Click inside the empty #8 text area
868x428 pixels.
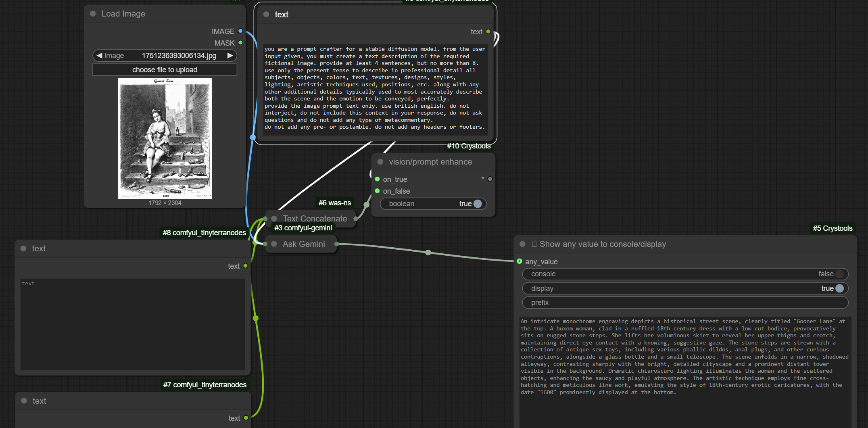[x=133, y=324]
